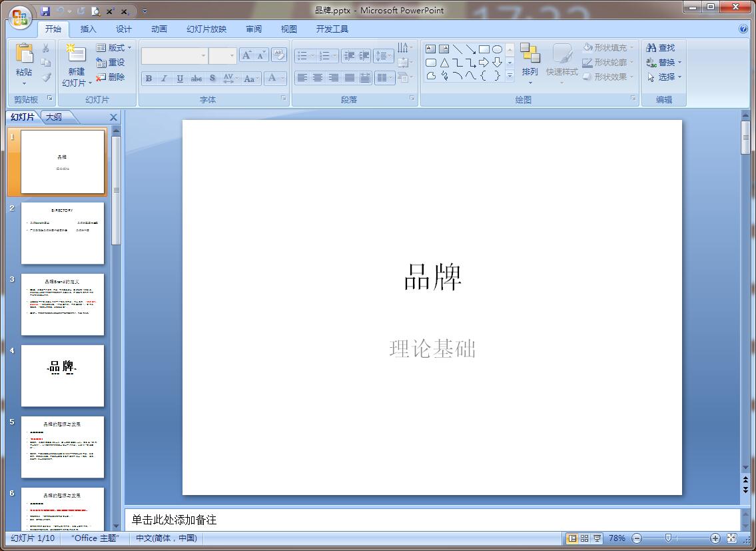Toggle underline formatting
Screen dimensions: 756x551
pos(180,79)
